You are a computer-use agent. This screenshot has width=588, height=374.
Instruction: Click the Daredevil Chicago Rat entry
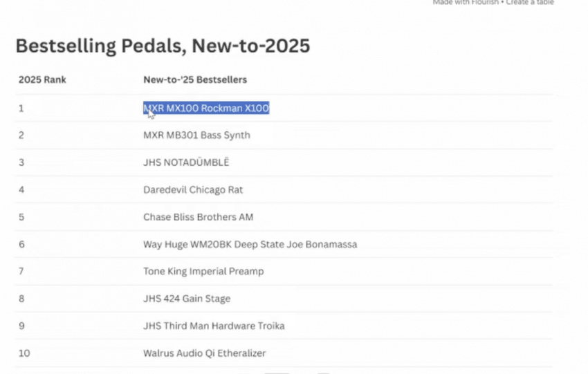pyautogui.click(x=193, y=189)
